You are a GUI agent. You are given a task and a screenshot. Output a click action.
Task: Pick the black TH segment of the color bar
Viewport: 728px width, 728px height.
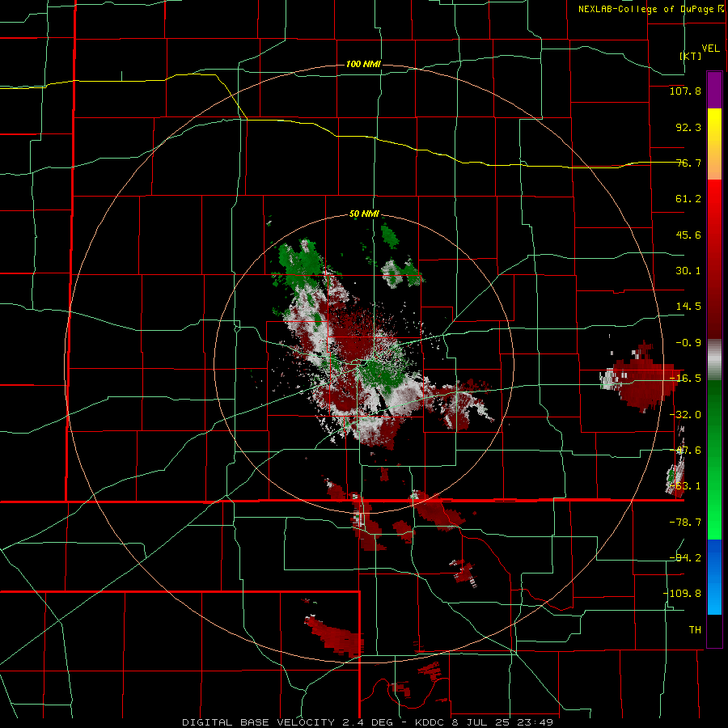(x=714, y=631)
